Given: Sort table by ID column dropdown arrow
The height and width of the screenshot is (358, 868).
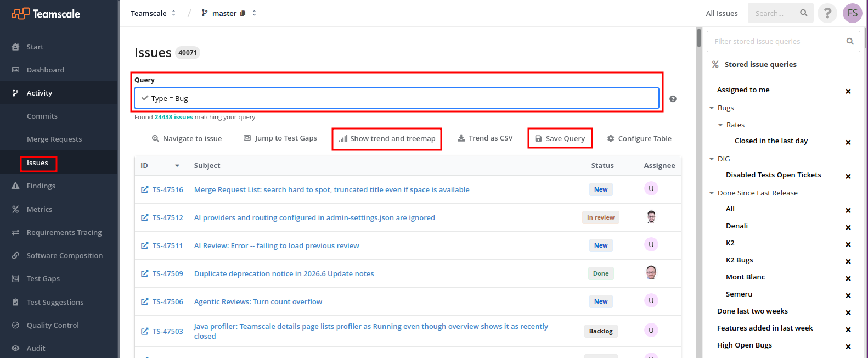Looking at the screenshot, I should click(177, 166).
